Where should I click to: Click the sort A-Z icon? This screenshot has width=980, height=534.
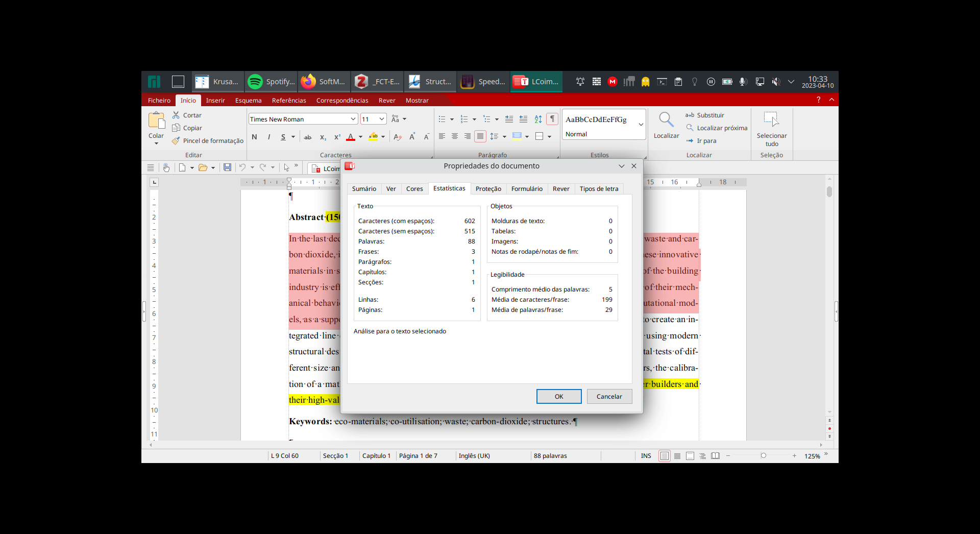[x=538, y=119]
